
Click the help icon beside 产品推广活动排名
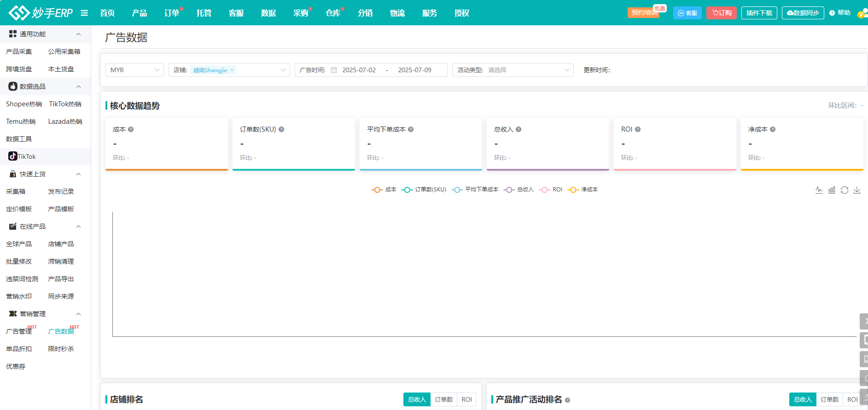[x=567, y=400]
